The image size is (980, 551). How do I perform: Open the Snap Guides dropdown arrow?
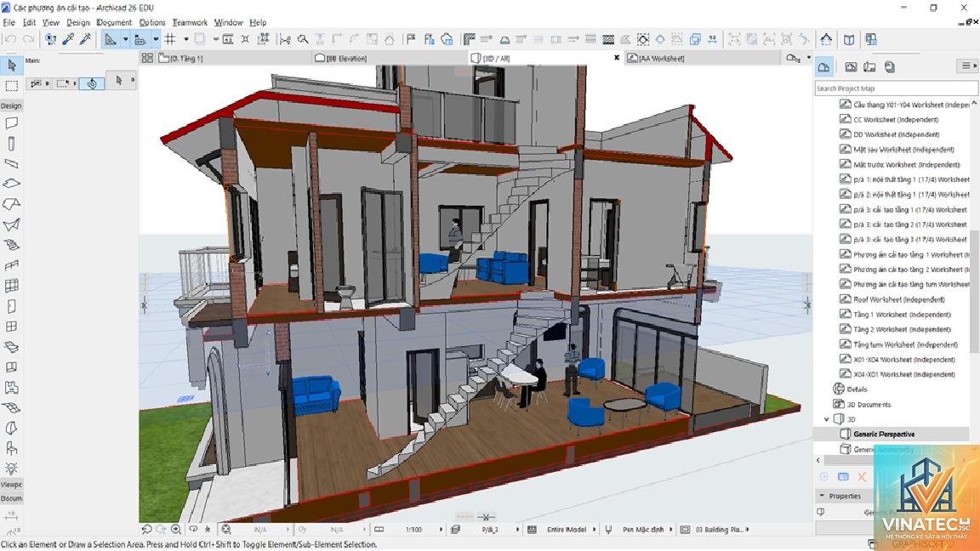click(156, 39)
